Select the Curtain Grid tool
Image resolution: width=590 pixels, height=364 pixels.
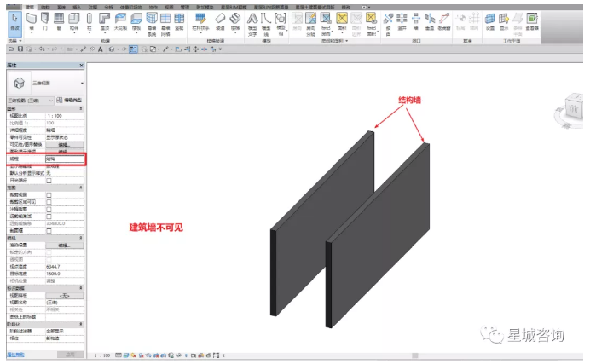[165, 24]
